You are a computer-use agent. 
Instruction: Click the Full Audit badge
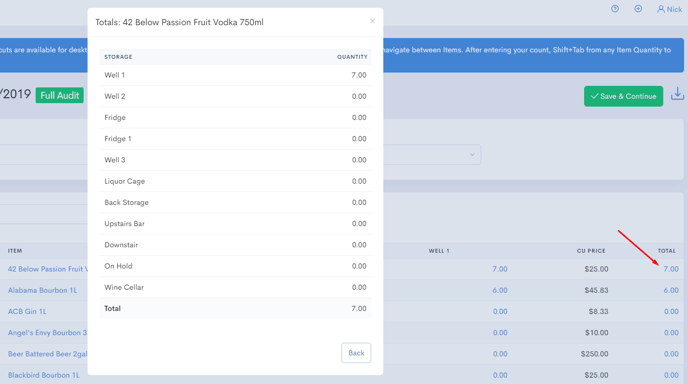point(60,95)
